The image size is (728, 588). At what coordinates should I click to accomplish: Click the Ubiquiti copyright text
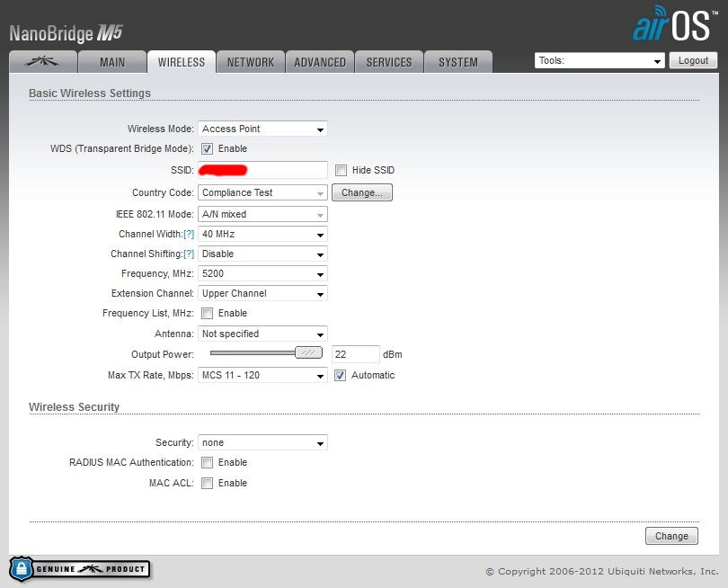click(x=601, y=571)
